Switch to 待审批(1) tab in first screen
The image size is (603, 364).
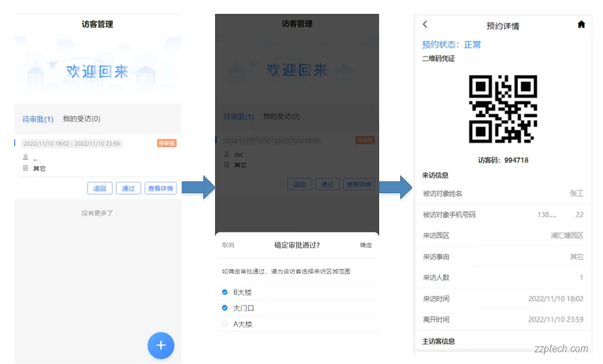(38, 119)
